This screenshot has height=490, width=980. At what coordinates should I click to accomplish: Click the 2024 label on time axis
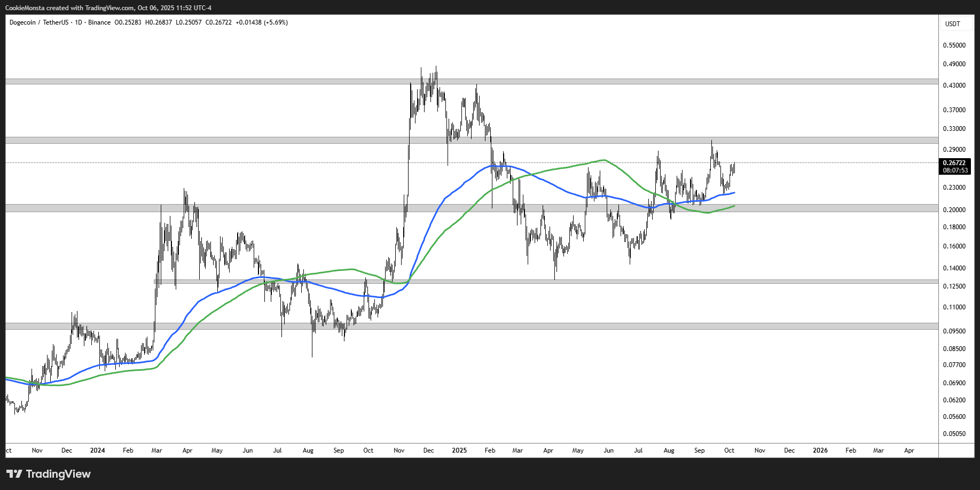97,450
